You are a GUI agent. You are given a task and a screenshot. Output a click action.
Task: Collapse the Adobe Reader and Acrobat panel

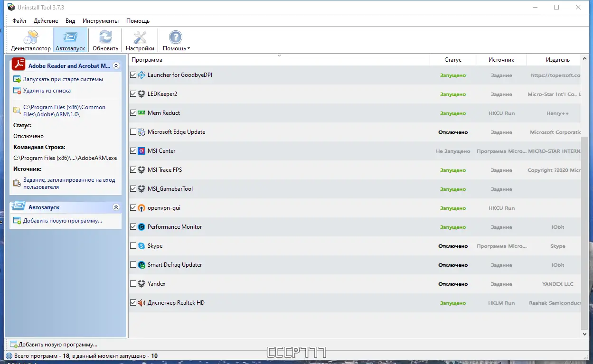click(x=116, y=66)
